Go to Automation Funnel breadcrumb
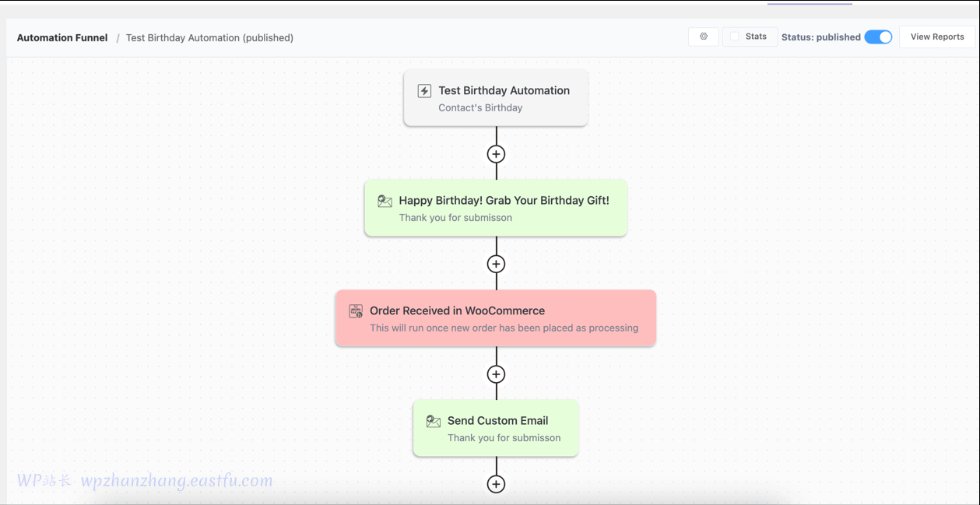980x505 pixels. pyautogui.click(x=62, y=37)
